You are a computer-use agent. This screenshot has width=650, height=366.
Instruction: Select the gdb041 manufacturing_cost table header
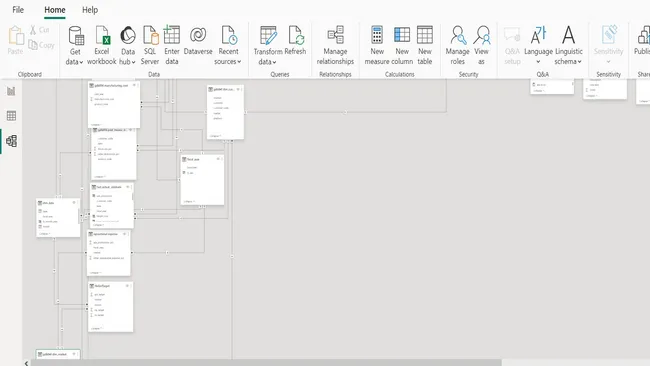[x=114, y=85]
